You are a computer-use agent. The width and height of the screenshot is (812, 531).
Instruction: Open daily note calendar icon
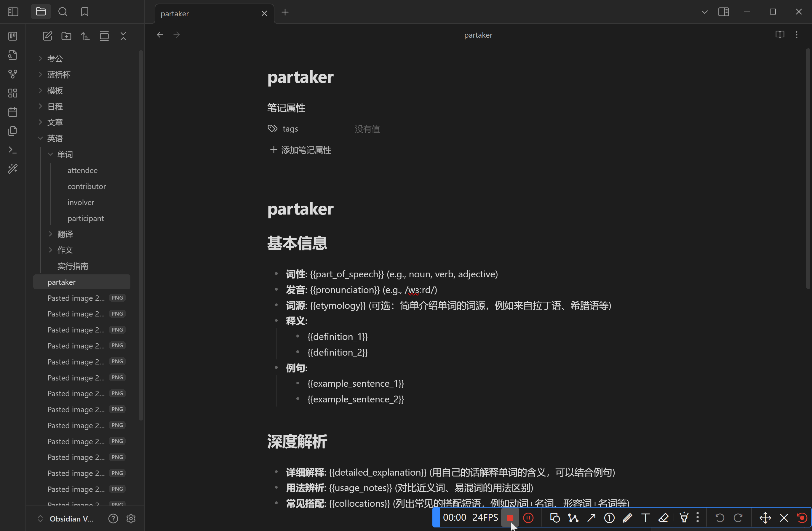(13, 112)
